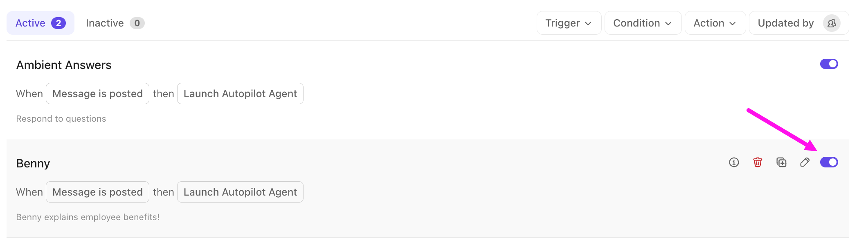This screenshot has height=245, width=868.
Task: Select Benny's "Launch Autopilot Agent" action chip
Action: (x=240, y=192)
